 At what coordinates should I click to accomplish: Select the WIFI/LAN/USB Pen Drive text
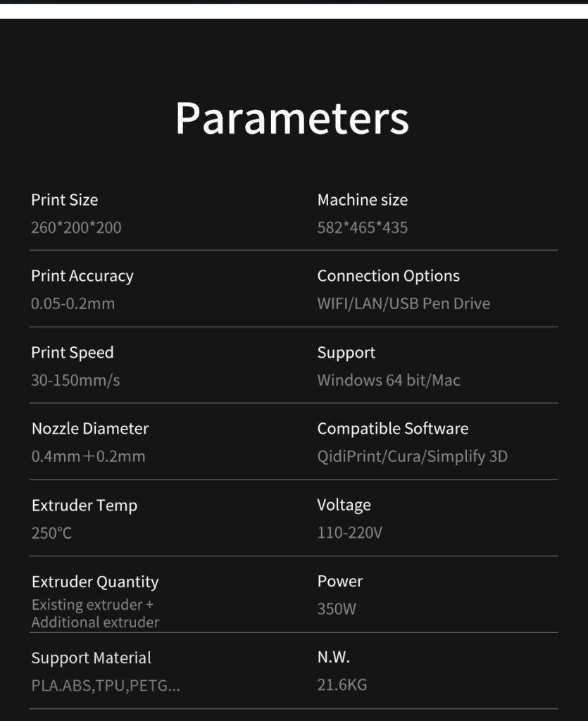click(404, 304)
